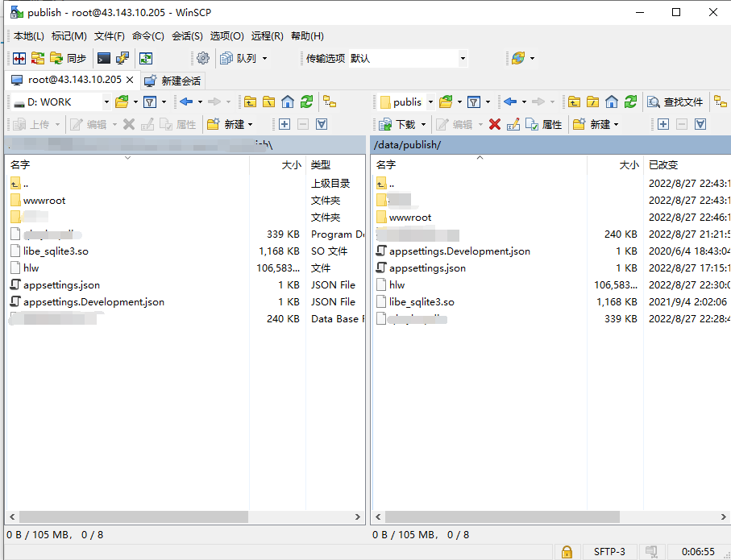Go to local home directory
731x560 pixels.
click(288, 102)
